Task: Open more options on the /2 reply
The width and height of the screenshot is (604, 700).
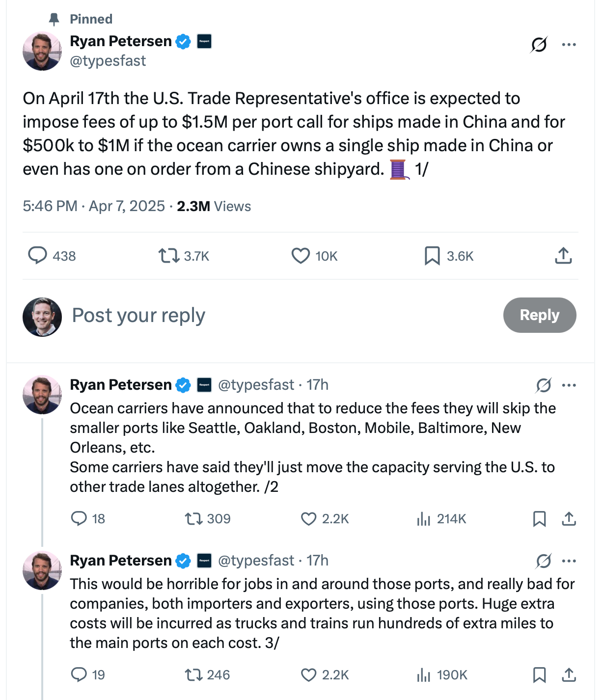Action: 569,385
